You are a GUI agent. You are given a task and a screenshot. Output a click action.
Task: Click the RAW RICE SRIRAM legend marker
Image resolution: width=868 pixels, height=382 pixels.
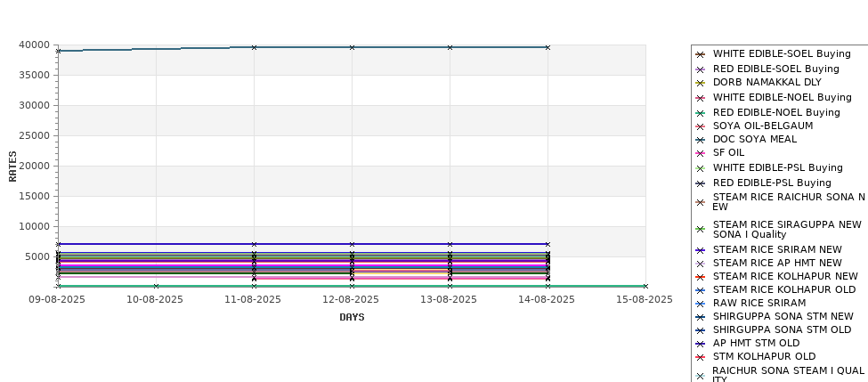coord(701,304)
